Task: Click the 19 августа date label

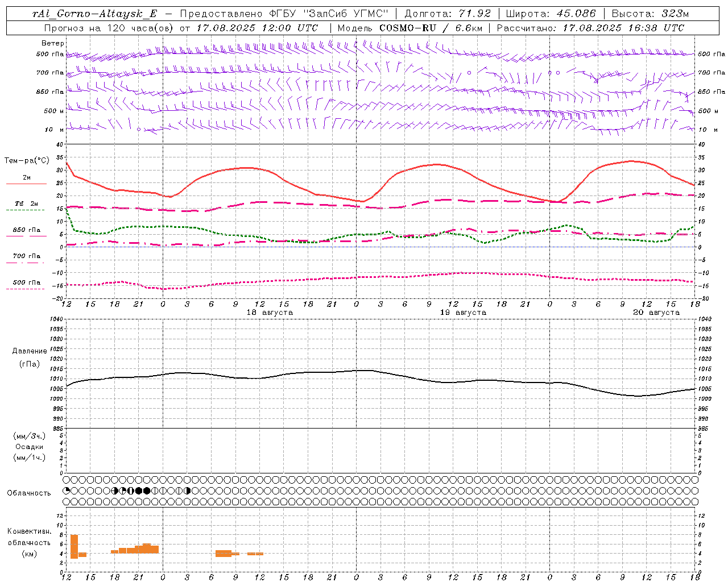Action: 463,313
